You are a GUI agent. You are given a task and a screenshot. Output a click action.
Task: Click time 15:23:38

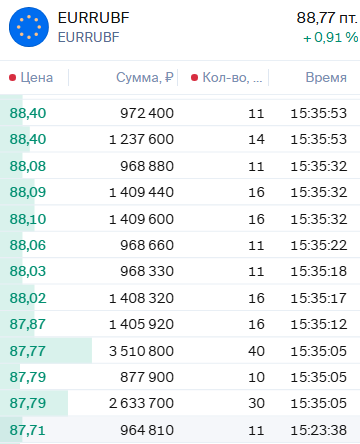click(319, 430)
